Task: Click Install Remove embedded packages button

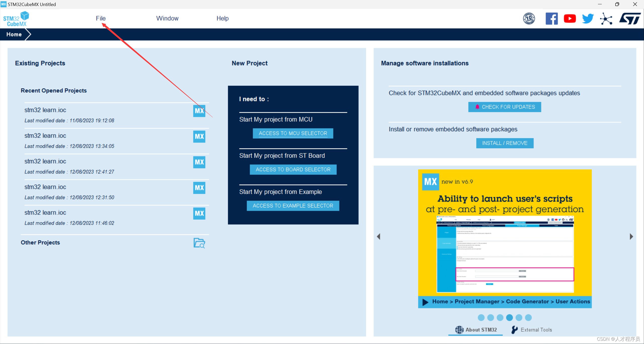Action: point(504,143)
